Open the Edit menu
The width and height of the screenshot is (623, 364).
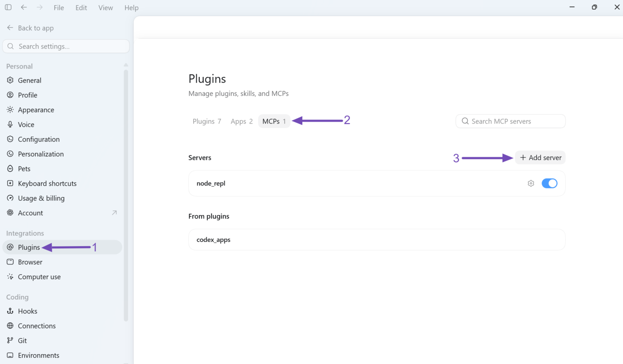point(81,8)
